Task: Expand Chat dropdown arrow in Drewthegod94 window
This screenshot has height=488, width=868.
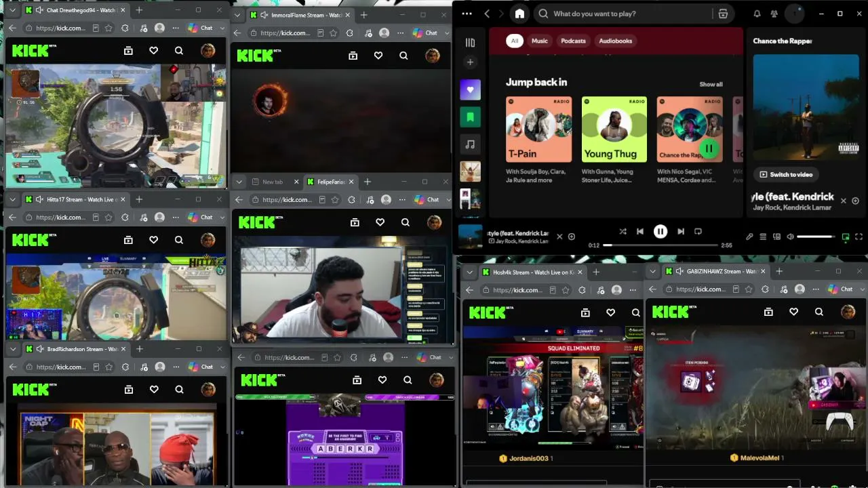Action: [x=223, y=28]
